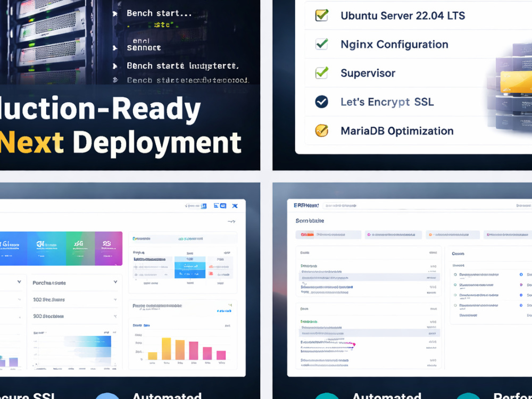Viewport: 532px width, 399px height.
Task: Select the blue gradient stat card
Action: point(13,248)
